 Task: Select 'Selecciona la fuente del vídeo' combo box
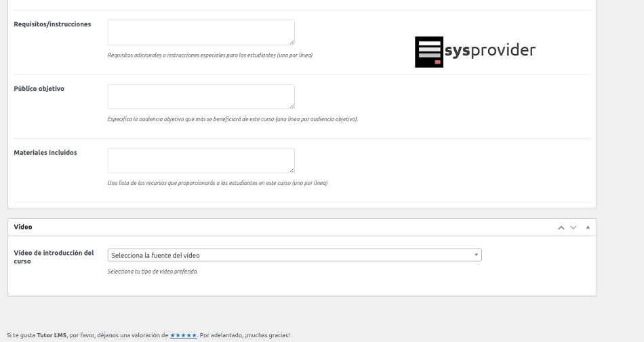click(x=291, y=255)
